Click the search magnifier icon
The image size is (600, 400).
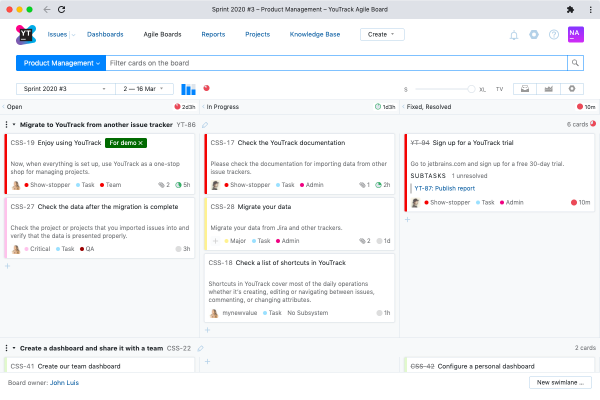point(575,63)
